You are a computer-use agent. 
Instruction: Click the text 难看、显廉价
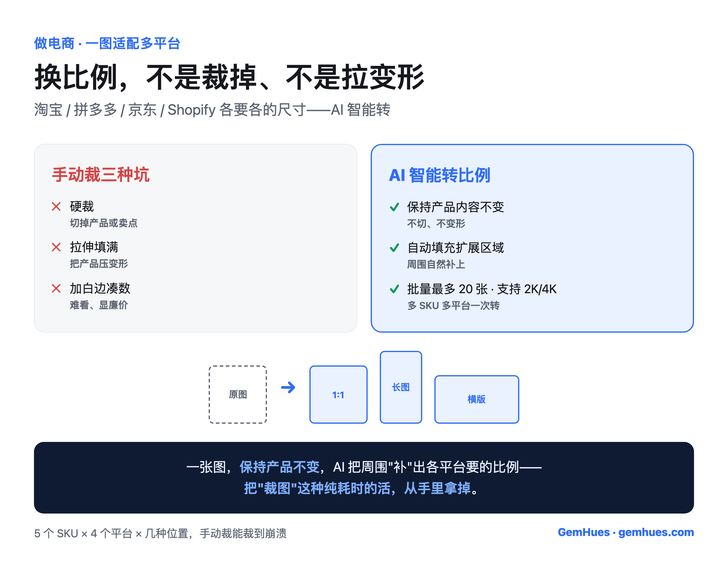tap(99, 305)
